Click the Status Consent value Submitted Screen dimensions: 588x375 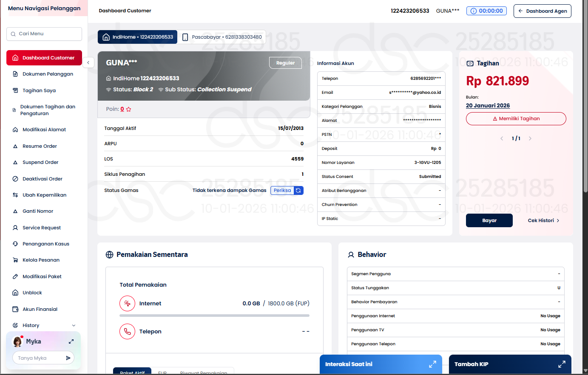(x=430, y=177)
